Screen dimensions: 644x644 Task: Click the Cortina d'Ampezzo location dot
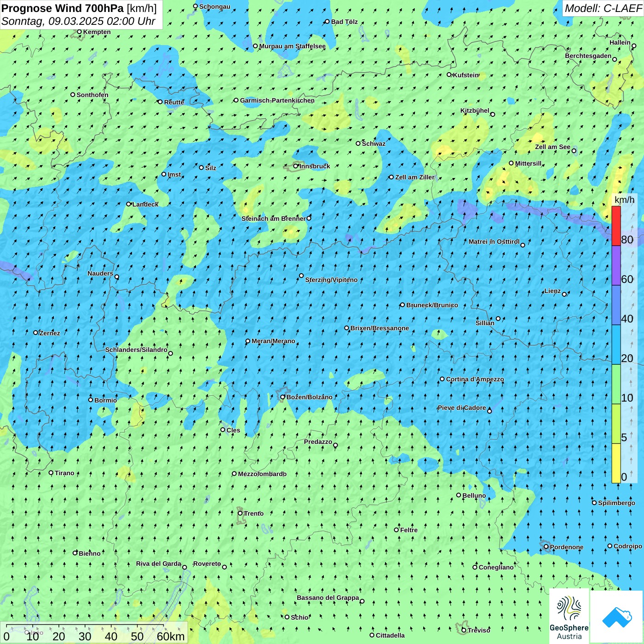442,379
